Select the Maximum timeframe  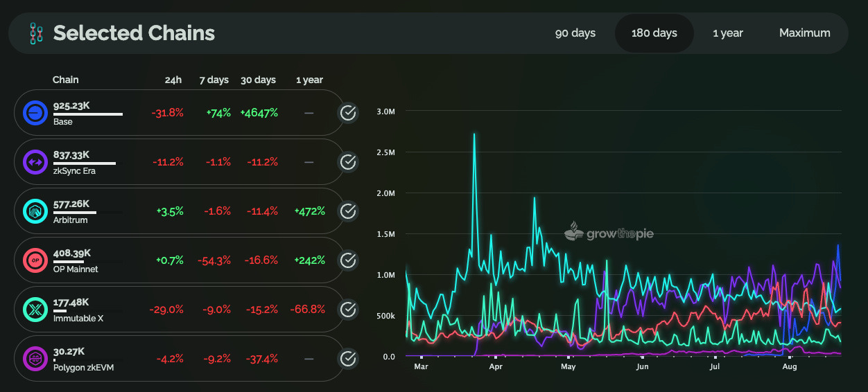(x=805, y=33)
